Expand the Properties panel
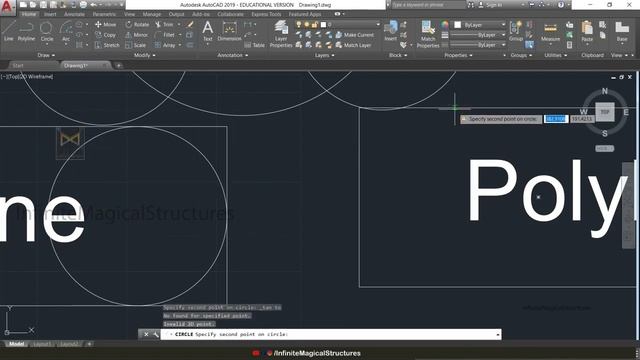The image size is (640, 360). coord(458,55)
